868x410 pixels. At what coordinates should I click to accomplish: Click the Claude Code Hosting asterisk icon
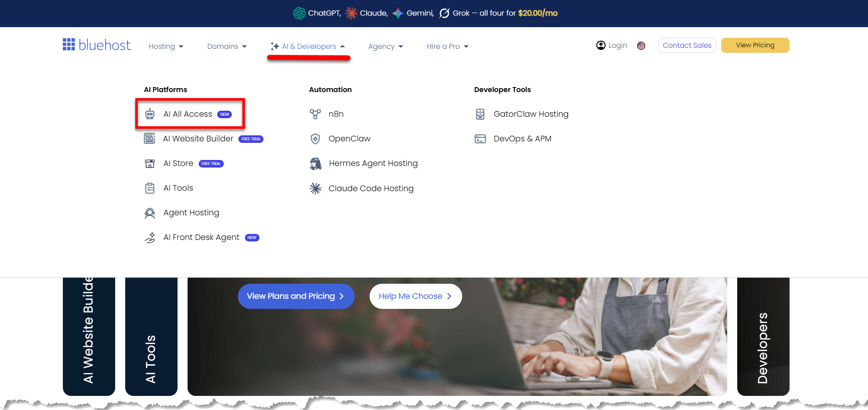tap(315, 189)
